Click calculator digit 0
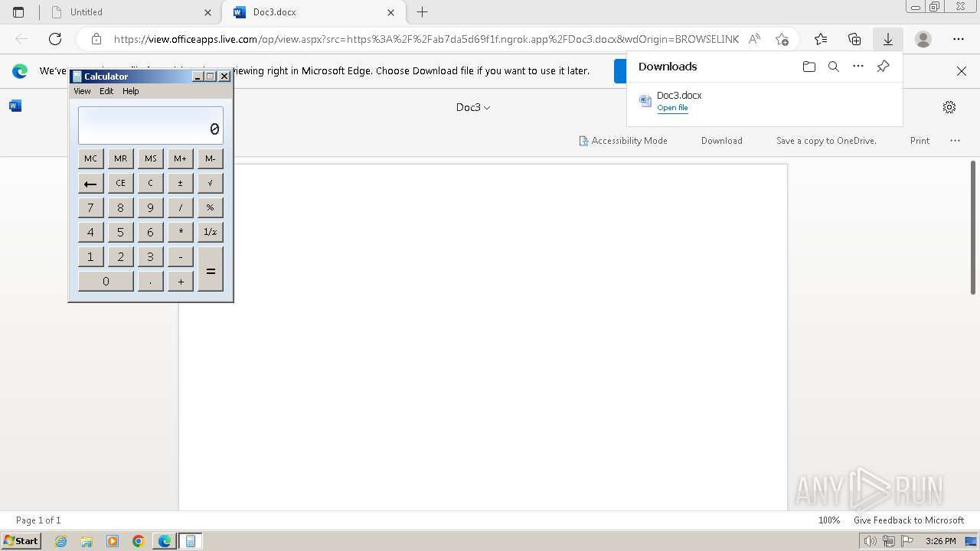Image resolution: width=980 pixels, height=551 pixels. point(106,281)
